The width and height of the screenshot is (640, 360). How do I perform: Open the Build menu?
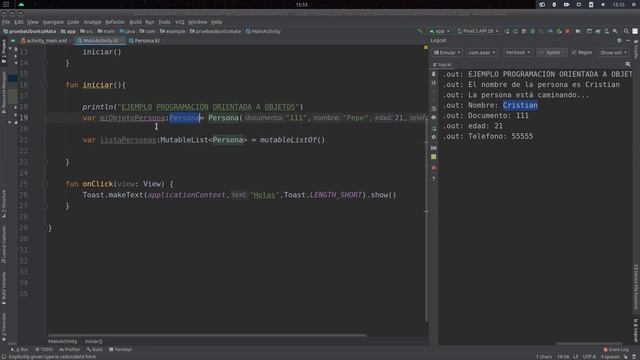(x=136, y=22)
